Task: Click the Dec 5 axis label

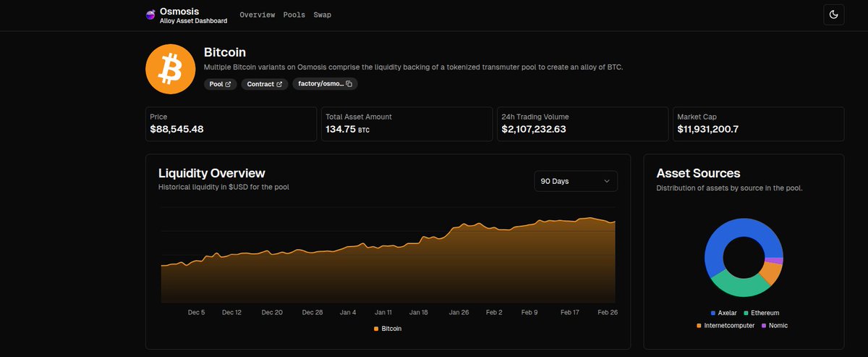Action: pos(196,312)
